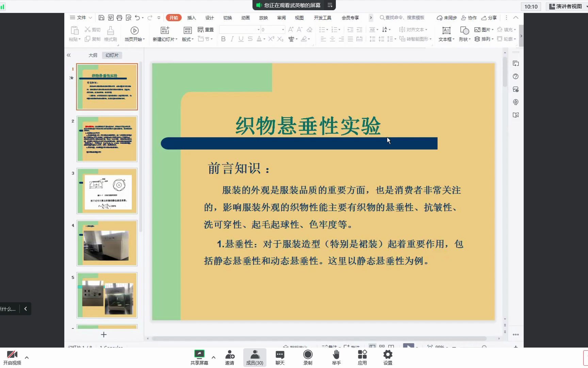
Task: Increase font size icon
Action: (291, 30)
